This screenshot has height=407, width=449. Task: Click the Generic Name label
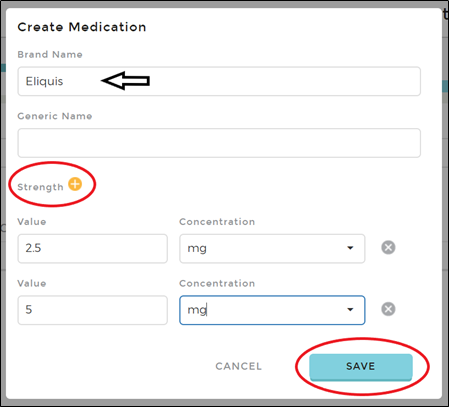click(x=55, y=116)
